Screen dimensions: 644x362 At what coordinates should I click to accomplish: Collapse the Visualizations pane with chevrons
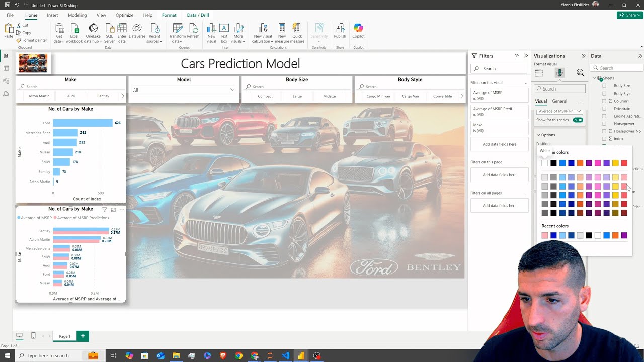click(x=583, y=56)
